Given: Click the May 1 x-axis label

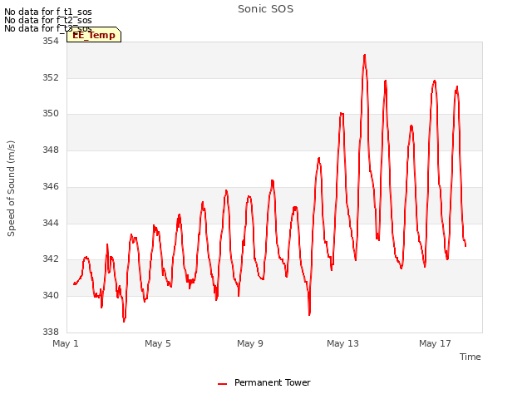Looking at the screenshot, I should tap(66, 343).
